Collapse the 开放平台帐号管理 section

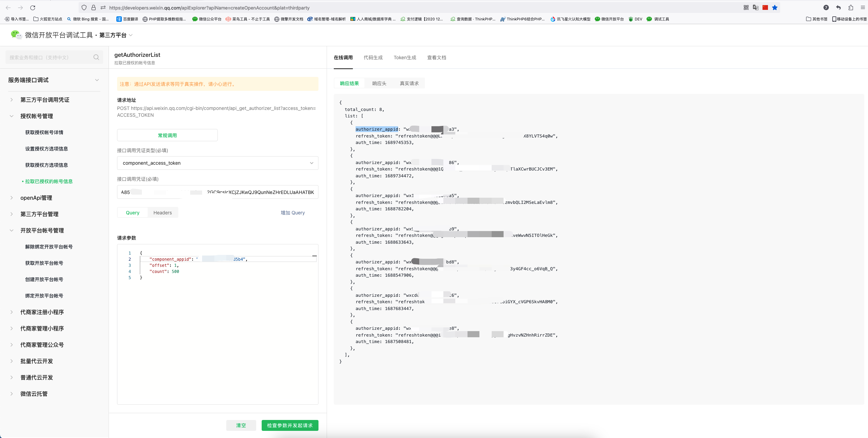click(42, 230)
